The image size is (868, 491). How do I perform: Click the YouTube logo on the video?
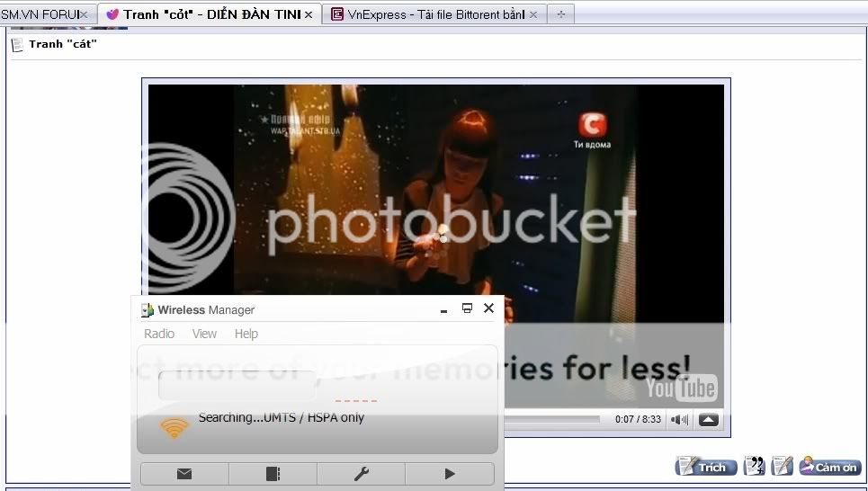coord(681,388)
